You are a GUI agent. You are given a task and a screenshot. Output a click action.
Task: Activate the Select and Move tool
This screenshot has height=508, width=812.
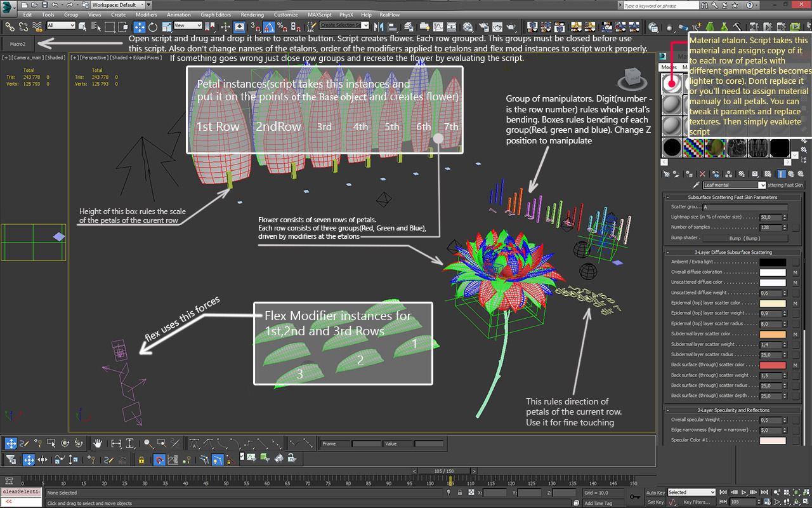(139, 27)
